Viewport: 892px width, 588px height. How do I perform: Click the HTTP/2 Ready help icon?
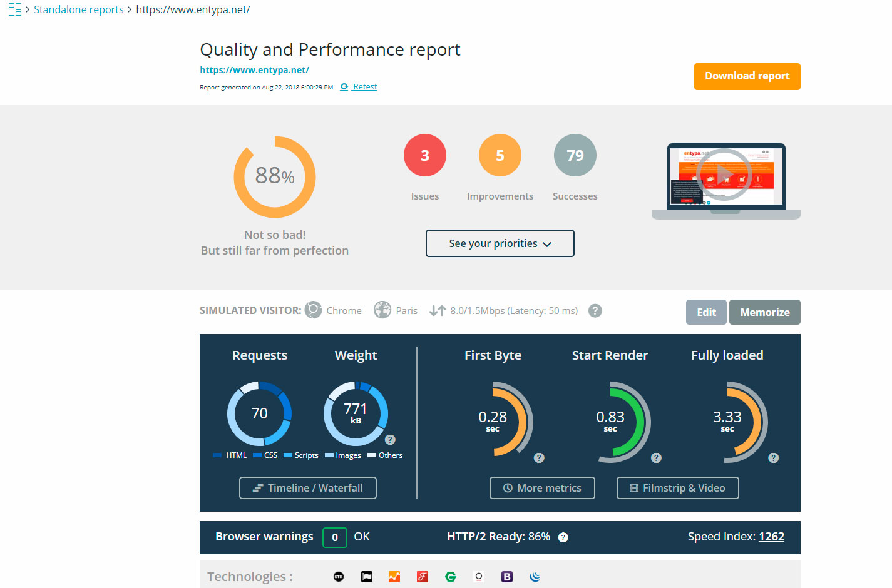563,537
